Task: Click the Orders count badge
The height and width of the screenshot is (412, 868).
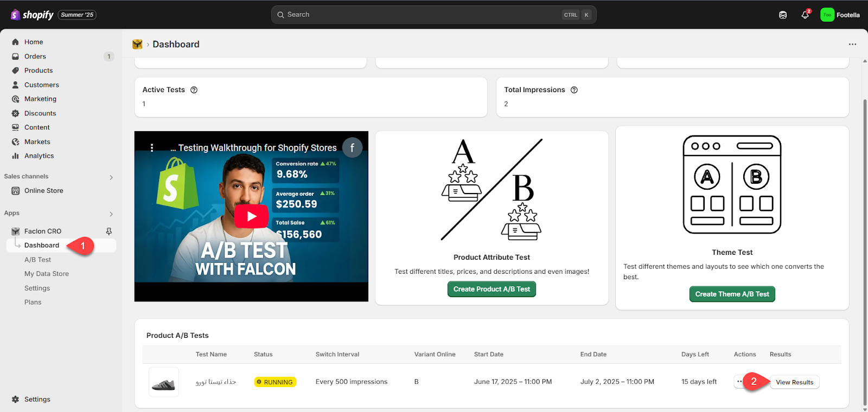Action: click(x=109, y=56)
